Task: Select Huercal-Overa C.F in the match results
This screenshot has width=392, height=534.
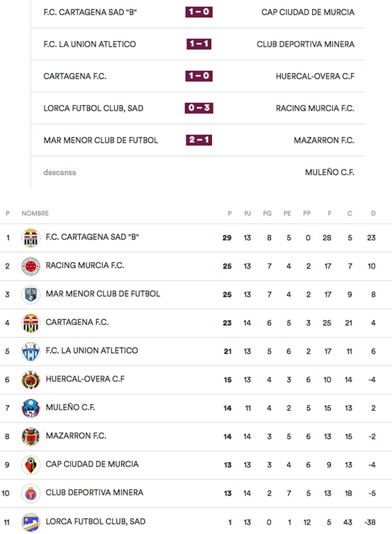Action: pos(315,76)
